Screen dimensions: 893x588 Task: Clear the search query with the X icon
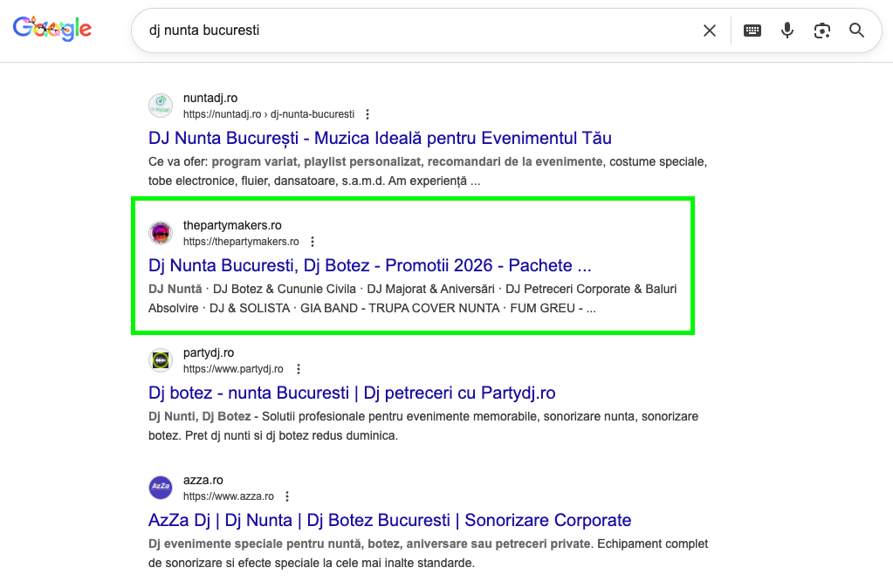pos(709,31)
